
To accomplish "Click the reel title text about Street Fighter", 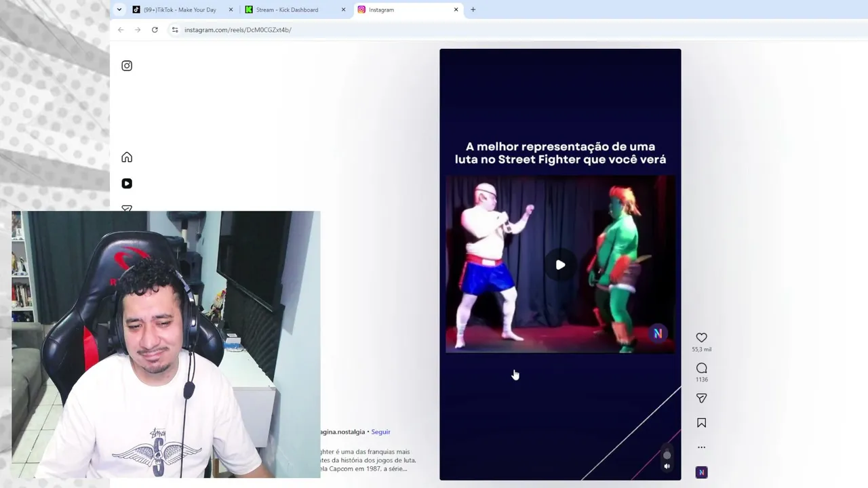I will click(x=560, y=153).
